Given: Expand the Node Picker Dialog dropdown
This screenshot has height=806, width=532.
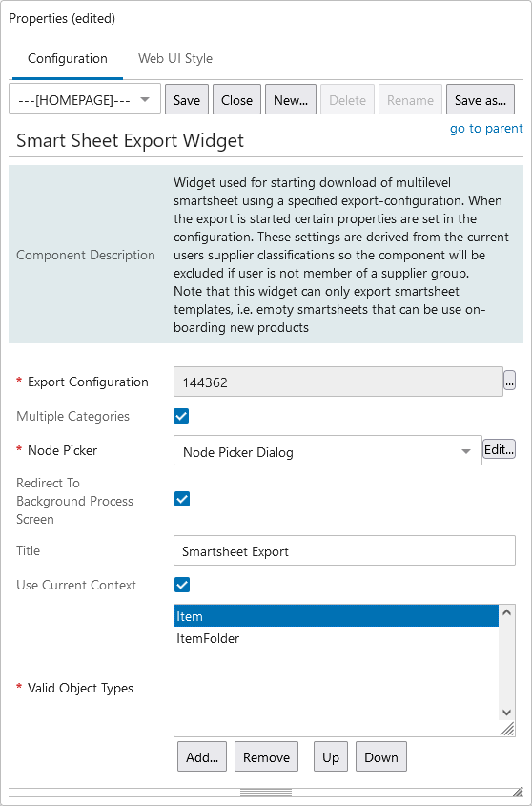Looking at the screenshot, I should tap(328, 451).
